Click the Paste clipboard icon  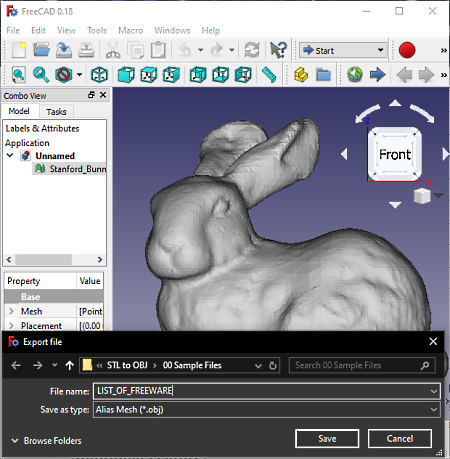(158, 50)
